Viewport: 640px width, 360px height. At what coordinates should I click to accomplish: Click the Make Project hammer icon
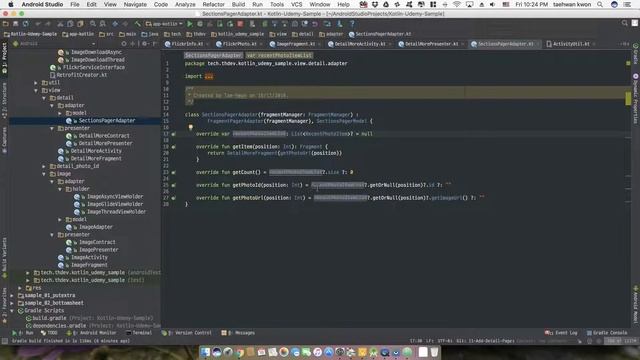(138, 24)
